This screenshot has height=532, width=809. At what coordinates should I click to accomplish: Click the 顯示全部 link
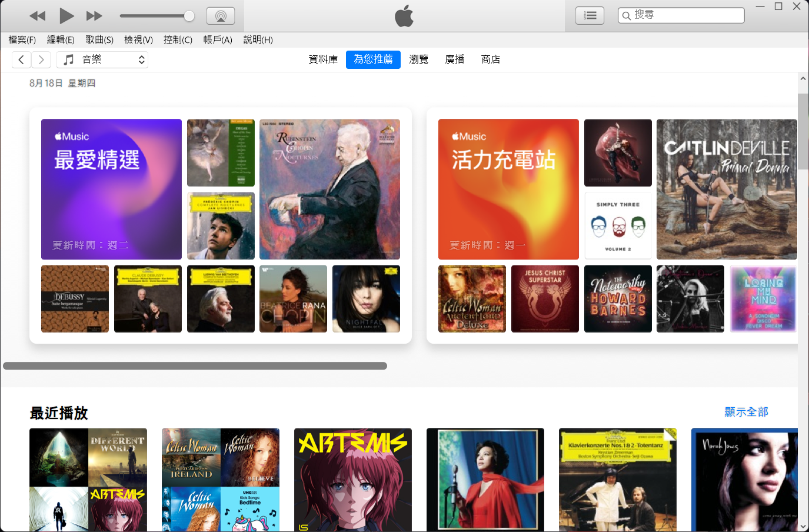pyautogui.click(x=746, y=412)
